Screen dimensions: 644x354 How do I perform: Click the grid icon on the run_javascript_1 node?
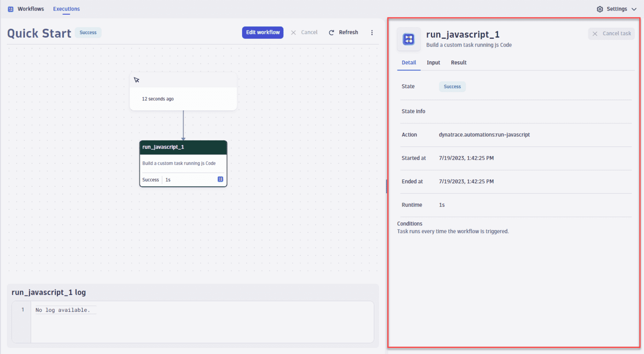pyautogui.click(x=220, y=179)
